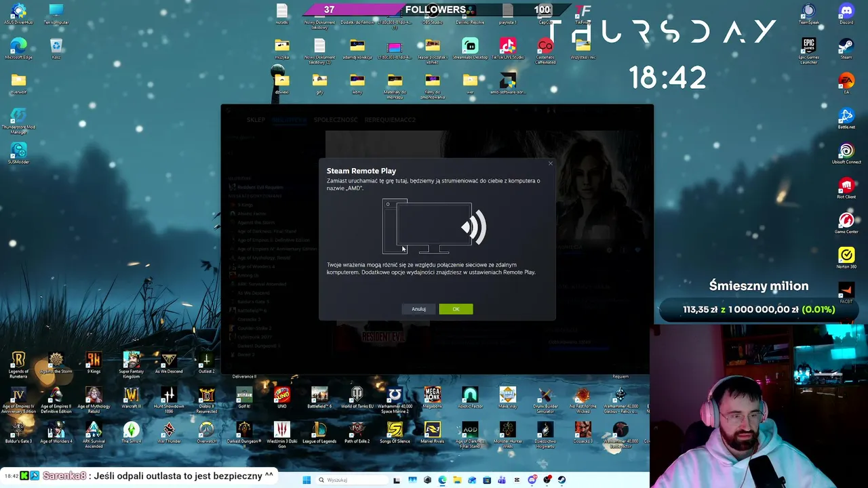Image resolution: width=868 pixels, height=488 pixels.
Task: Click the Wyszukaj search box on the taskbar
Action: coord(353,480)
